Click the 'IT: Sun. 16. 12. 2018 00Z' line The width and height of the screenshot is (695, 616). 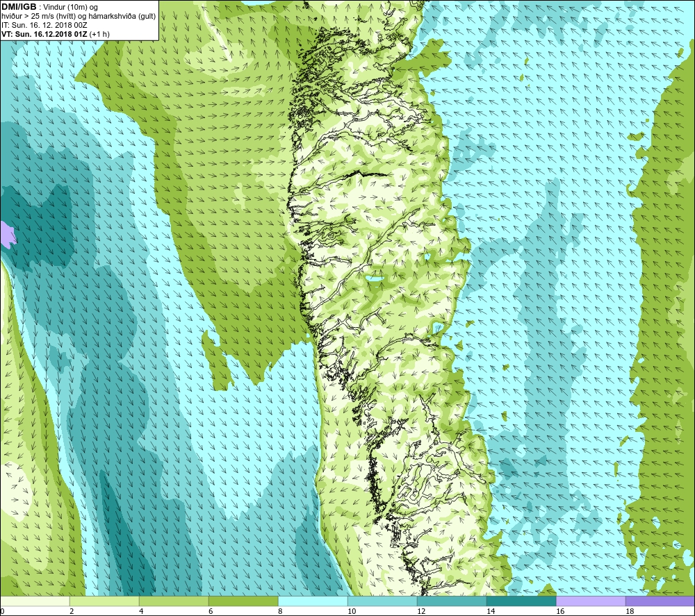[x=44, y=25]
